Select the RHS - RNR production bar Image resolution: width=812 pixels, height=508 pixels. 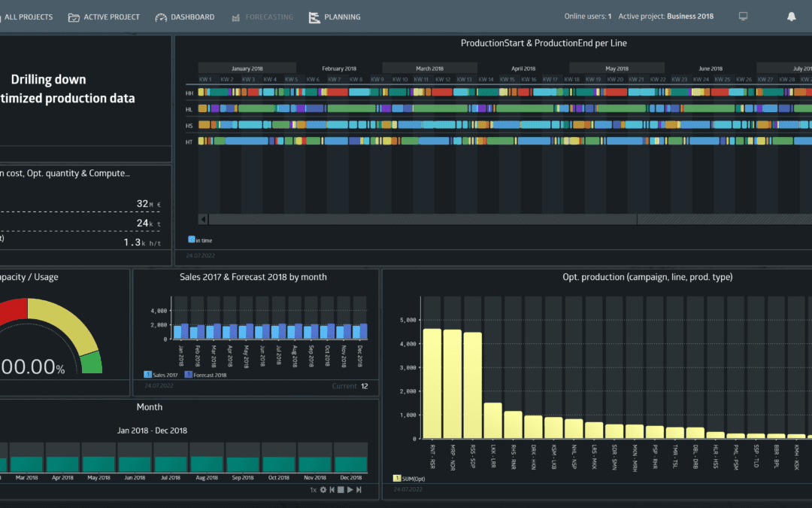[x=514, y=425]
